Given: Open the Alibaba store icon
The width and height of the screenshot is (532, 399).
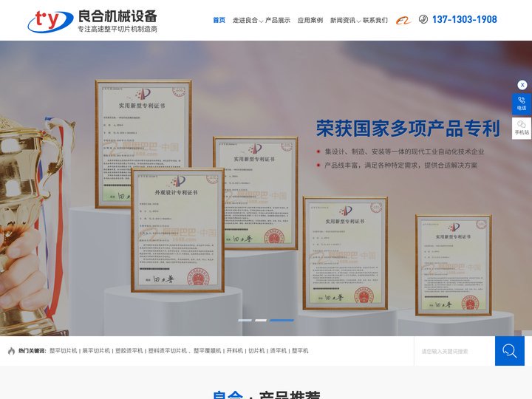Looking at the screenshot, I should 403,21.
